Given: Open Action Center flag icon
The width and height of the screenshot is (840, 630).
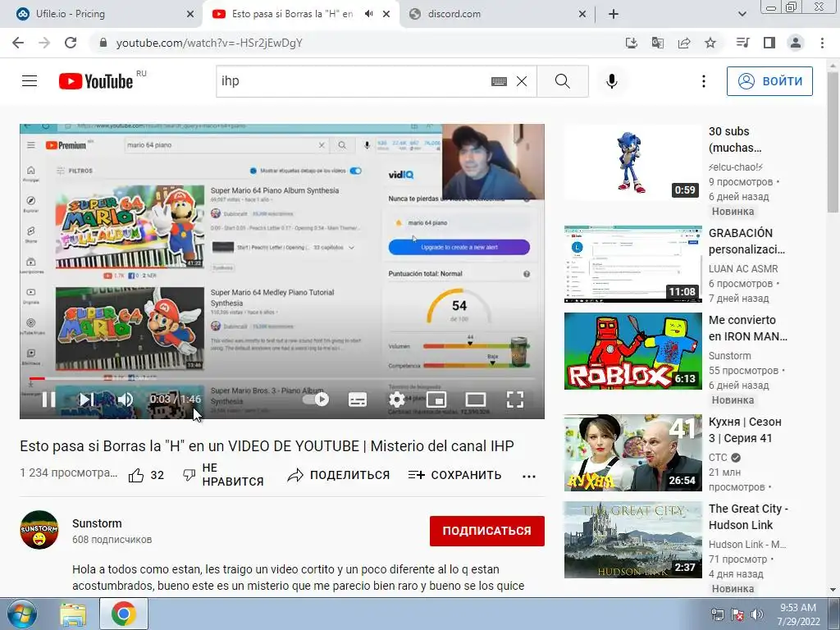Looking at the screenshot, I should click(x=737, y=614).
